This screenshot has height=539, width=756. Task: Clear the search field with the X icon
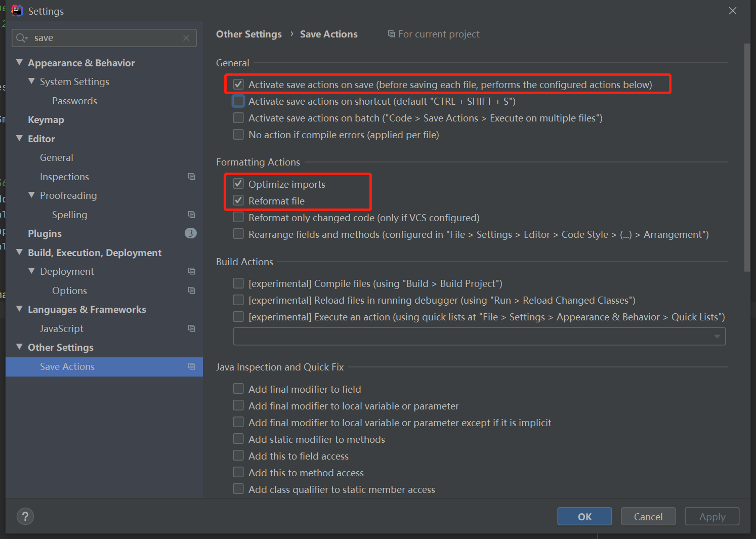[x=186, y=38]
